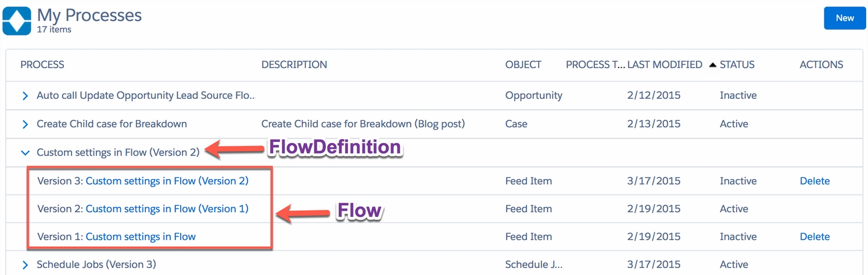Open Version 3 Custom settings in Flow link
This screenshot has height=275, width=868.
(x=167, y=181)
